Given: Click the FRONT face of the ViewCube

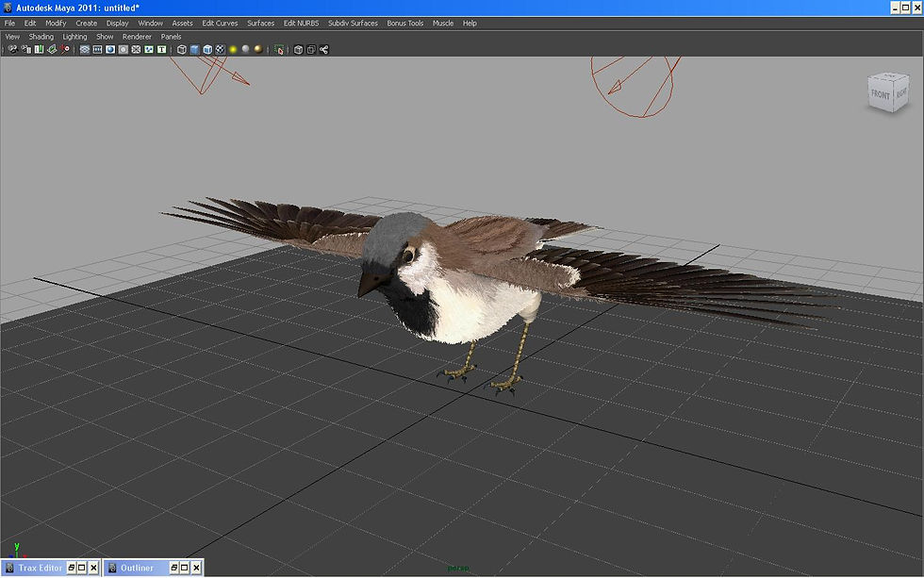Looking at the screenshot, I should point(881,95).
